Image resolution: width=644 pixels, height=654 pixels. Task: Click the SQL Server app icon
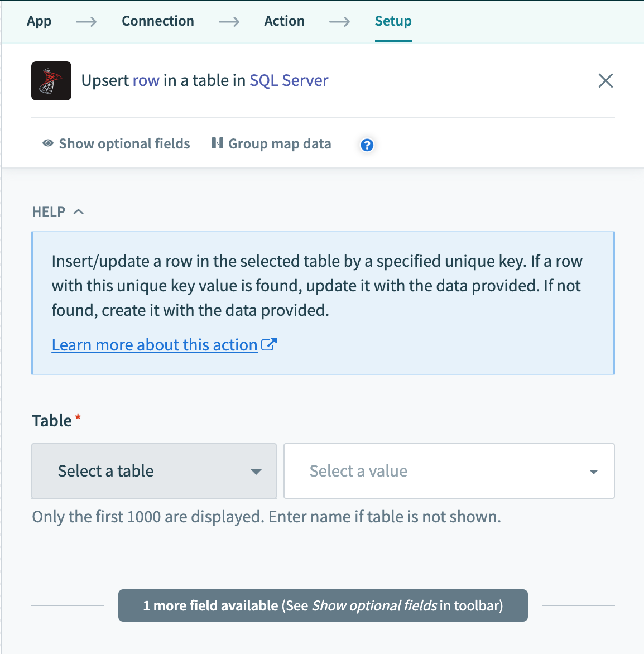coord(51,81)
